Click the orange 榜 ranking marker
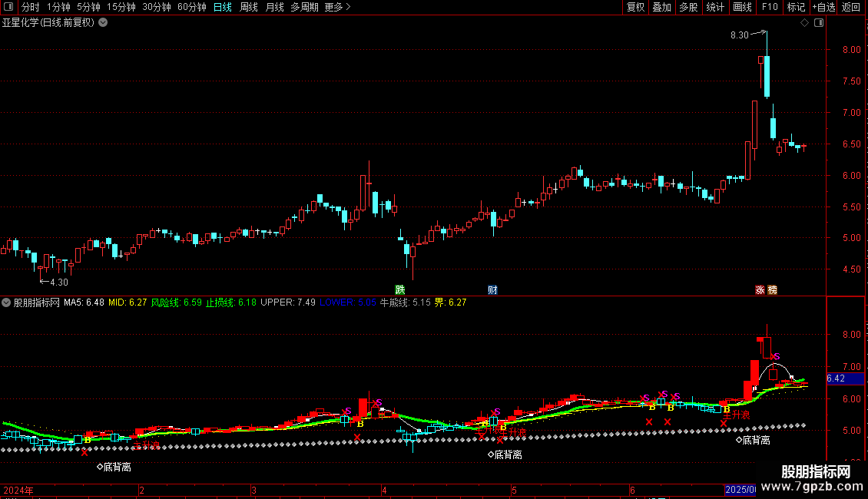 tap(772, 290)
